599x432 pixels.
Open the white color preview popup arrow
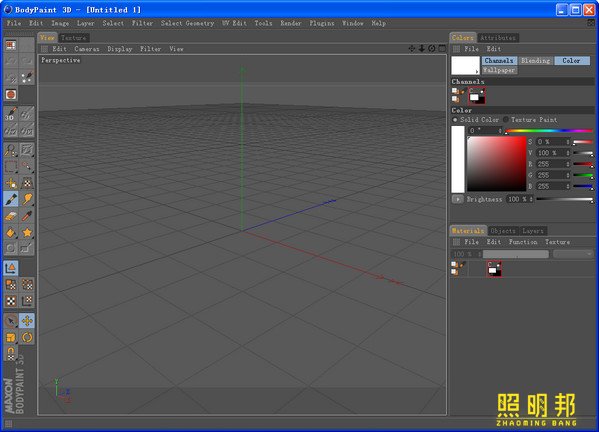coord(477,71)
